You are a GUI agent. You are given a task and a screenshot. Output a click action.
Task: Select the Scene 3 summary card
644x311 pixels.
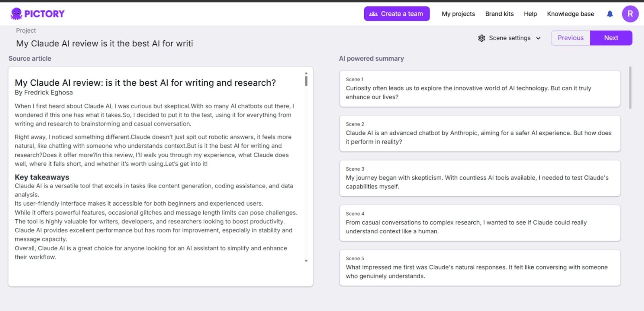(x=480, y=178)
